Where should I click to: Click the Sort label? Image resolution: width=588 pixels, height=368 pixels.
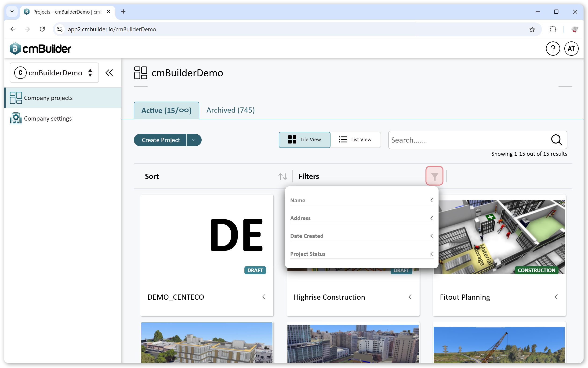(x=152, y=176)
